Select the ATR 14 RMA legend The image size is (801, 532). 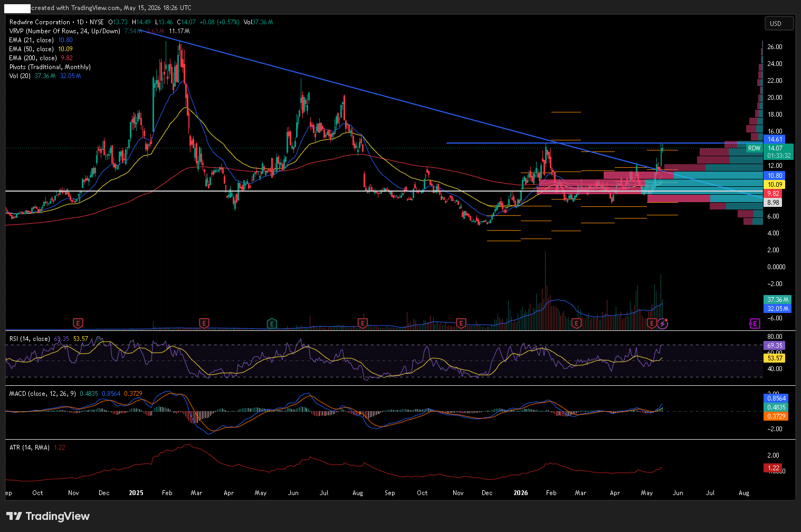(30, 448)
